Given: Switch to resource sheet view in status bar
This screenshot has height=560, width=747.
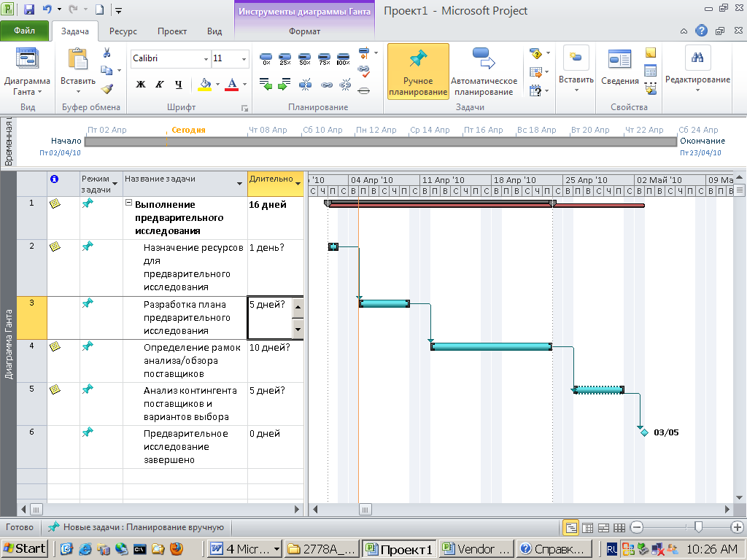Looking at the screenshot, I should (x=619, y=528).
